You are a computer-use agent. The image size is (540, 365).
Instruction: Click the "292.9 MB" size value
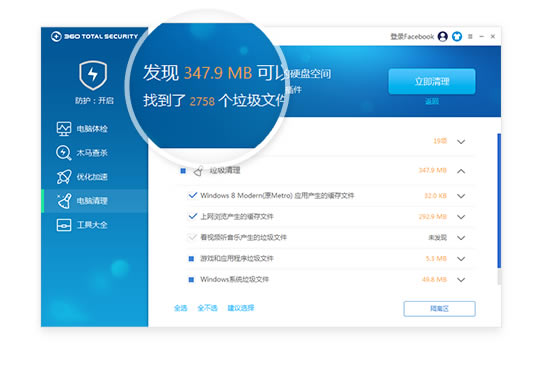coord(433,217)
